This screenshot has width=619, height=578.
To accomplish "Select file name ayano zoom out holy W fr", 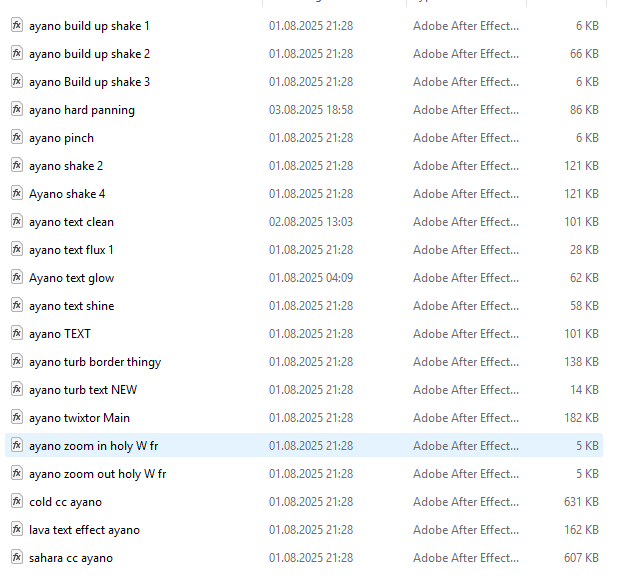I will pos(98,475).
